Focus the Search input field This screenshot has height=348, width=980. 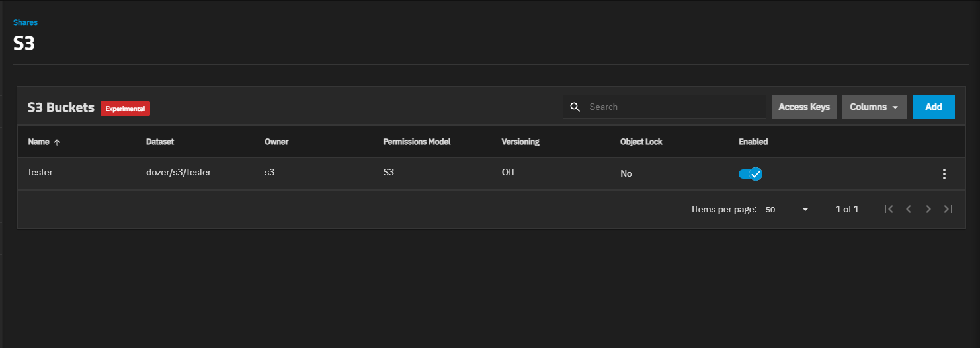664,107
